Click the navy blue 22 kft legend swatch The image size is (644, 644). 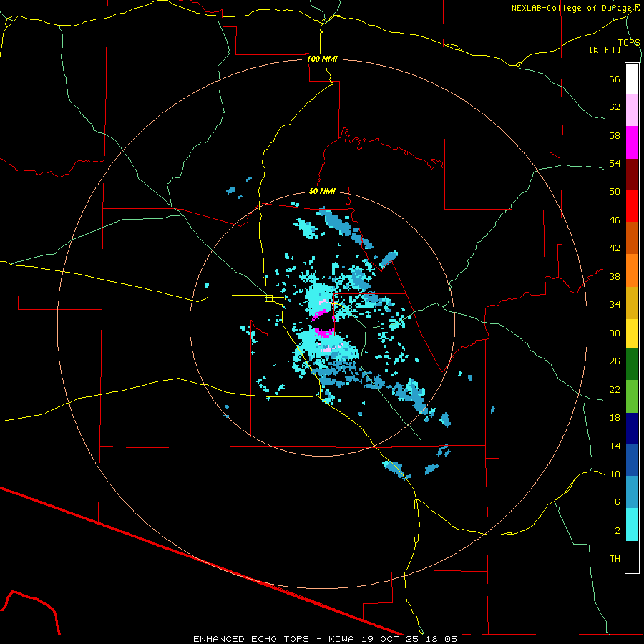pos(632,428)
